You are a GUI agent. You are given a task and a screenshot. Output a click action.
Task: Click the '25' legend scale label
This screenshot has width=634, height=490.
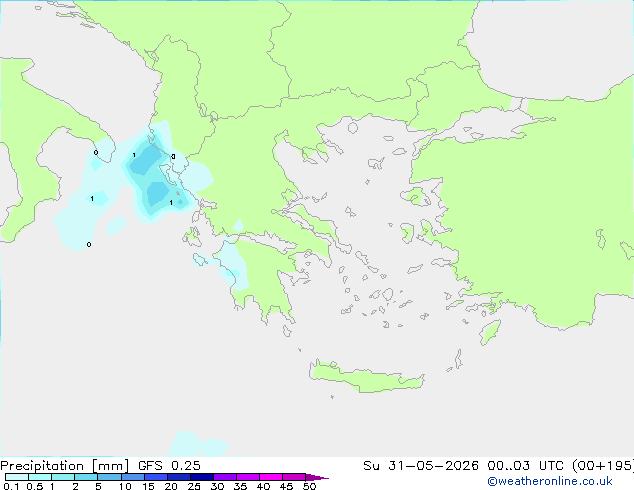194,486
